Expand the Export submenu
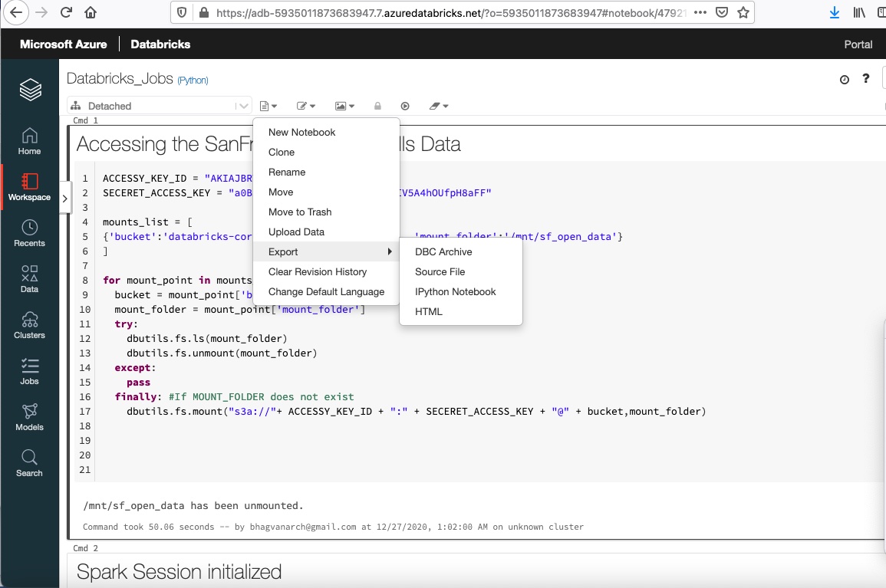This screenshot has width=886, height=588. pos(326,252)
